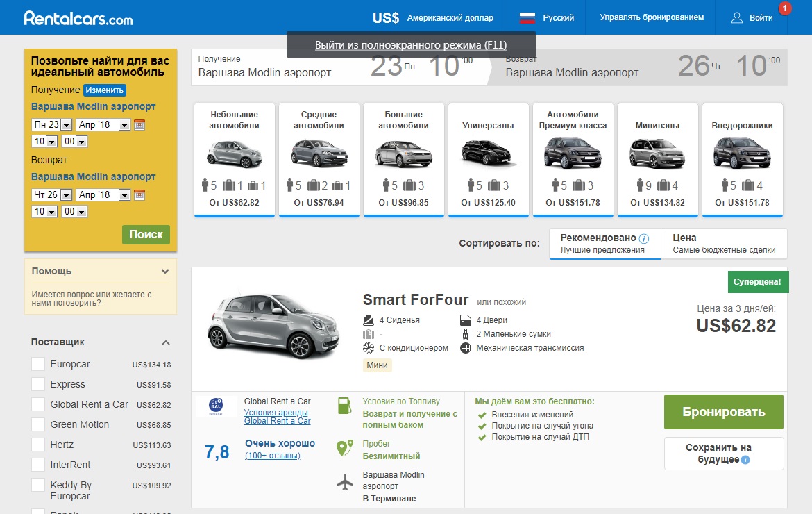Screen dimensions: 812x514
Task: Check the Keddy By Europcar filter
Action: tap(37, 485)
